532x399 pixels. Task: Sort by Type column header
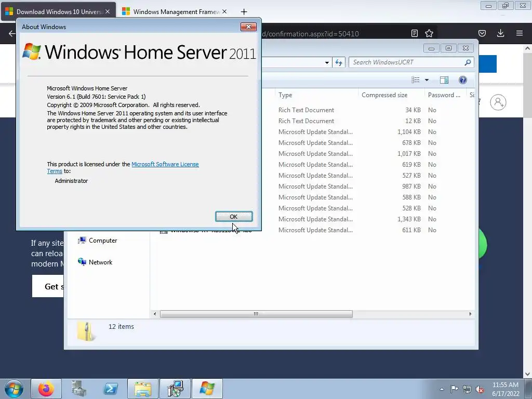[x=315, y=95]
